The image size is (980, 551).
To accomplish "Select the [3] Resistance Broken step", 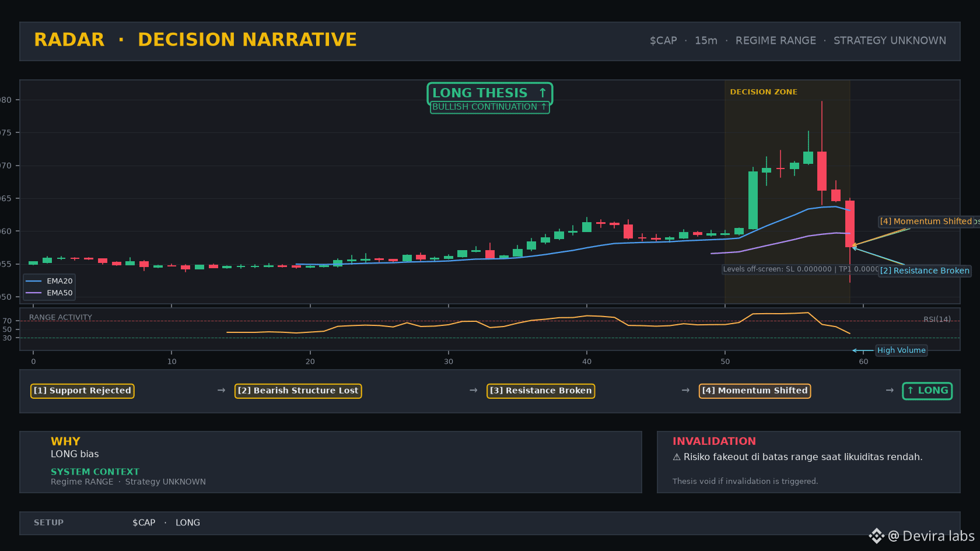I will point(541,391).
